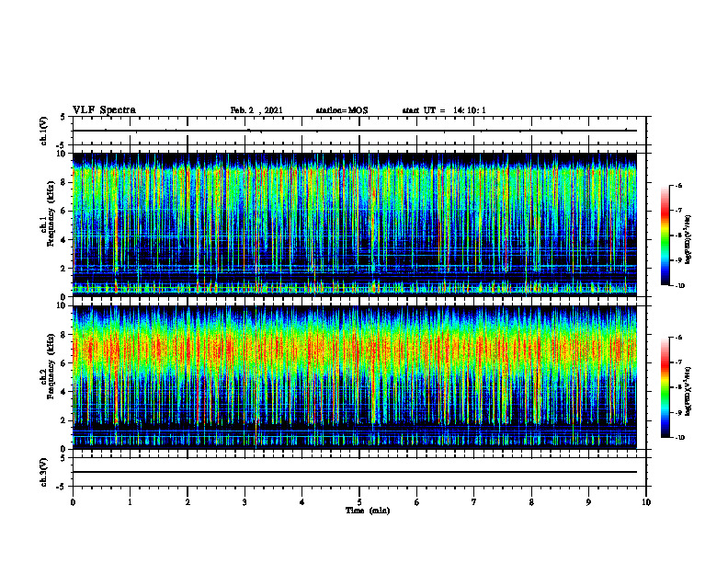The width and height of the screenshot is (728, 563).
Task: Select the "4" kHz tick on ch.2 spectrogram
Action: click(64, 392)
